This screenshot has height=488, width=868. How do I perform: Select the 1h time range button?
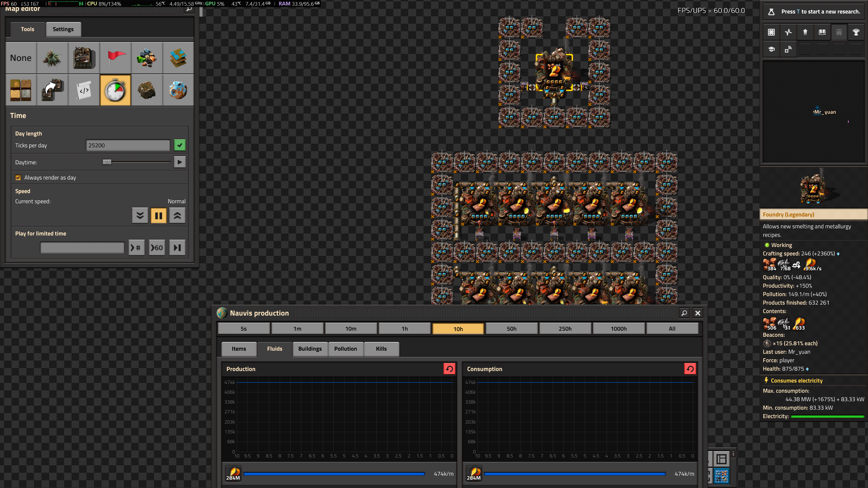[x=405, y=329]
